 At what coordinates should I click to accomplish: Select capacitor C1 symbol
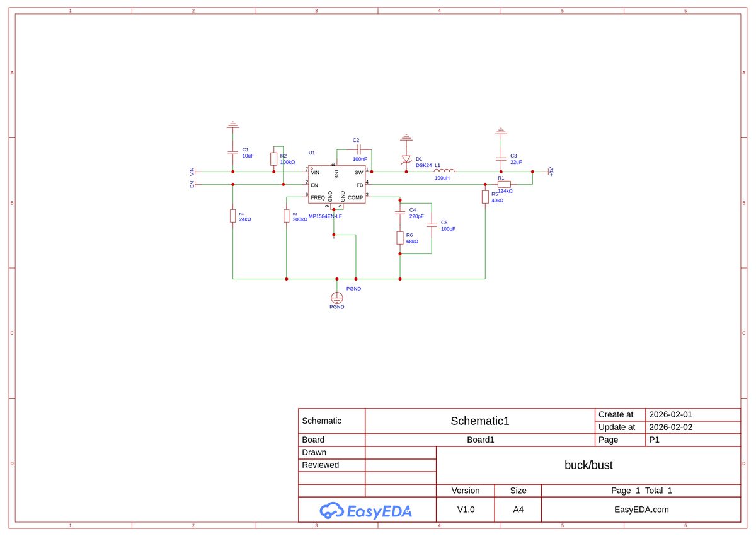(232, 153)
